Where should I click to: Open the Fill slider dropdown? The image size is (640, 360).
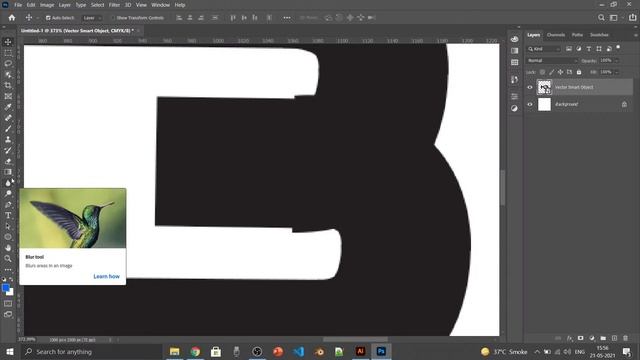[616, 72]
